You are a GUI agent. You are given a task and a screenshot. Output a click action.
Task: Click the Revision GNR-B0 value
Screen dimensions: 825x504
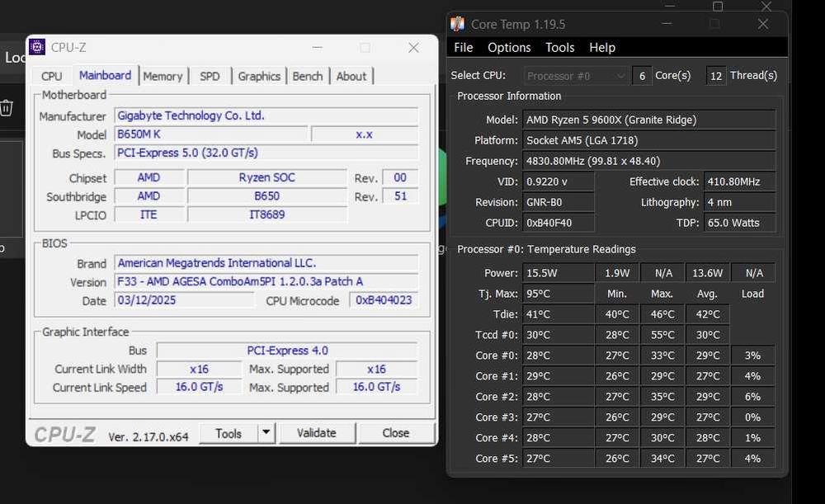pyautogui.click(x=559, y=202)
